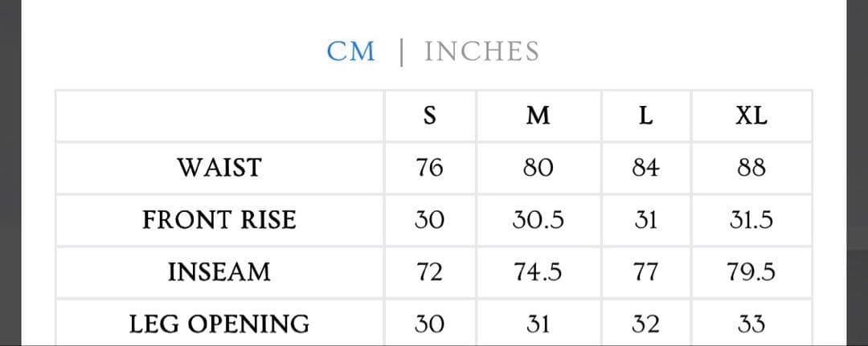Select the M size column header
The height and width of the screenshot is (346, 868).
[x=538, y=116]
